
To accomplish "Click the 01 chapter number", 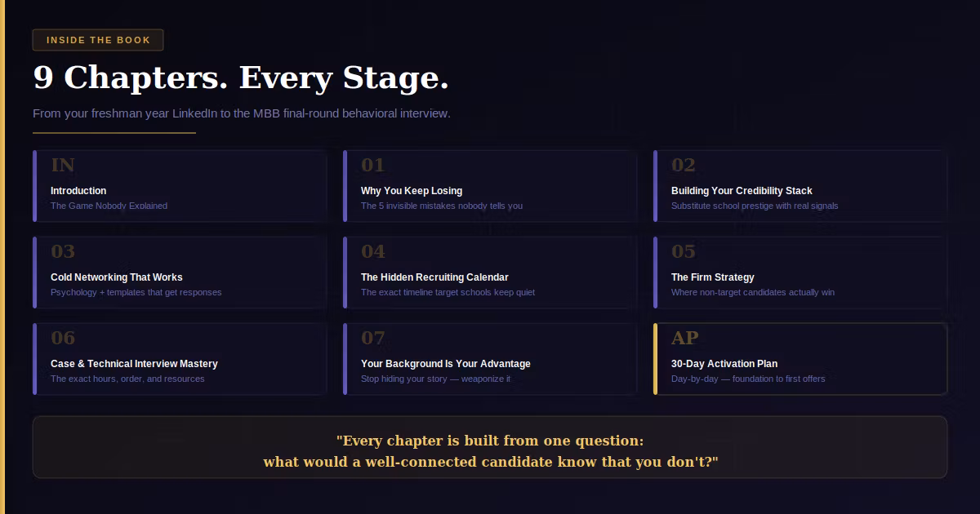I will (373, 166).
